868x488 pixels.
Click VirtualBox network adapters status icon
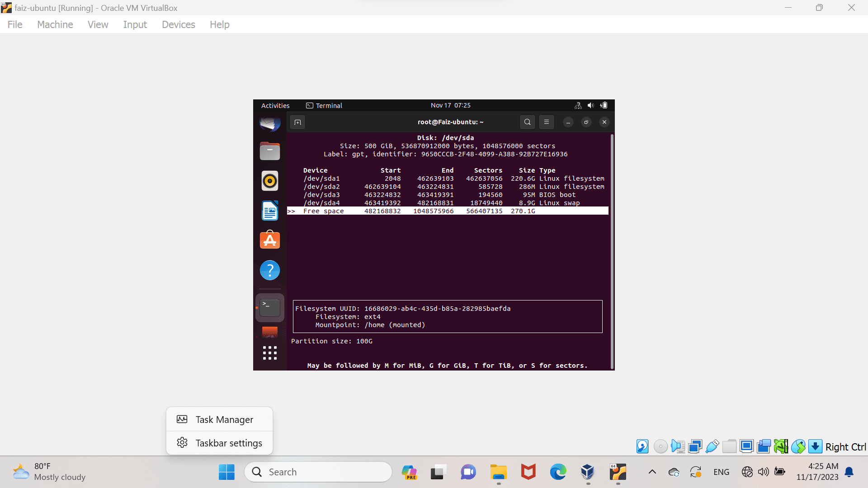tap(695, 446)
